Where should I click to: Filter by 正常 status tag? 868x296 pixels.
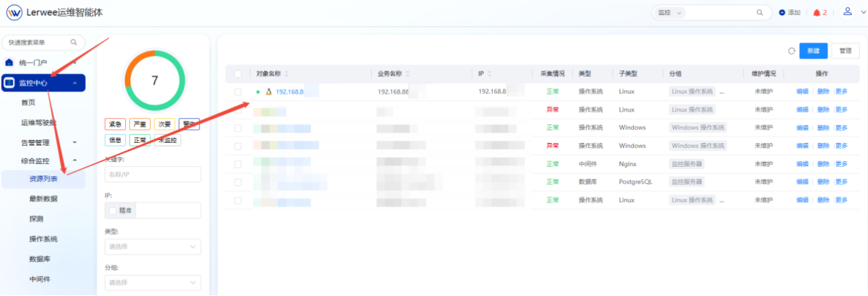(140, 140)
